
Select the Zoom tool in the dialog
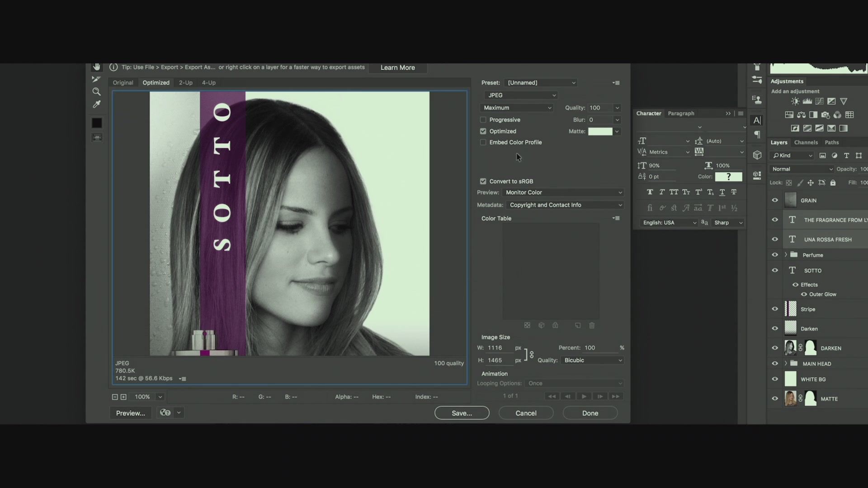coord(96,92)
